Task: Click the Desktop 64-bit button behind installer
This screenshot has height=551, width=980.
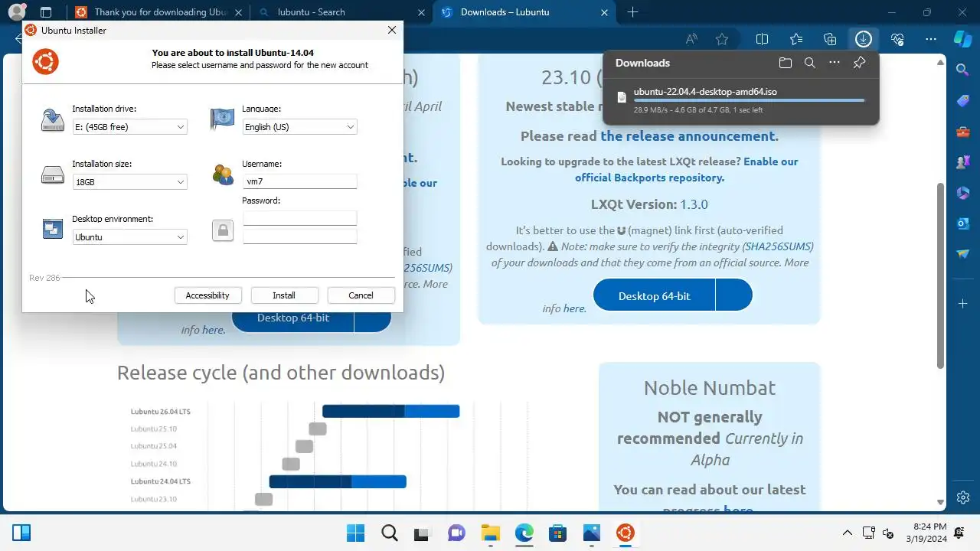Action: click(x=293, y=318)
